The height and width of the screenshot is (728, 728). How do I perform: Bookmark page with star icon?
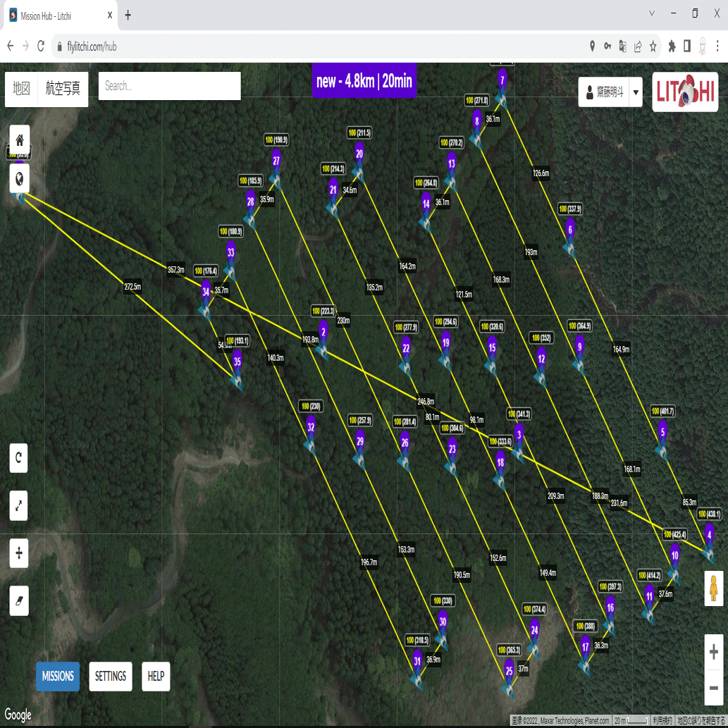pyautogui.click(x=653, y=46)
